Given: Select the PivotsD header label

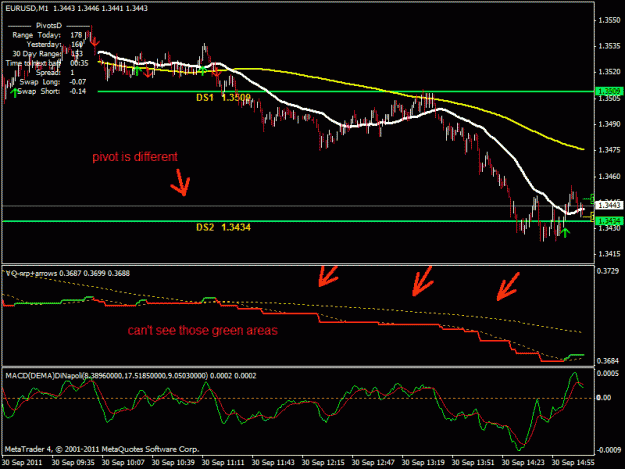Looking at the screenshot, I should click(x=49, y=26).
